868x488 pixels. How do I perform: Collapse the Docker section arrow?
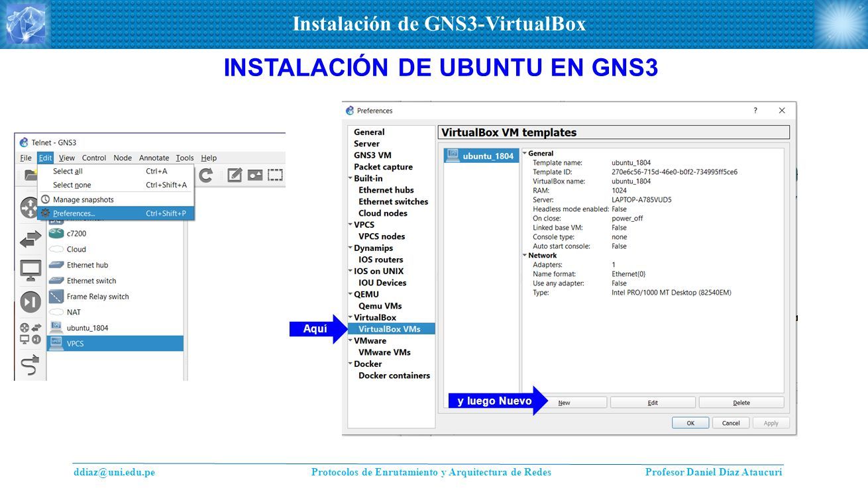pos(350,364)
